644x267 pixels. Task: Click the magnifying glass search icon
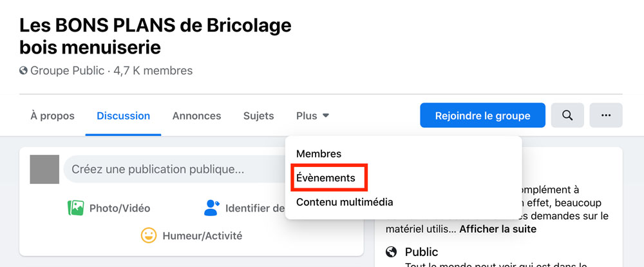point(567,115)
